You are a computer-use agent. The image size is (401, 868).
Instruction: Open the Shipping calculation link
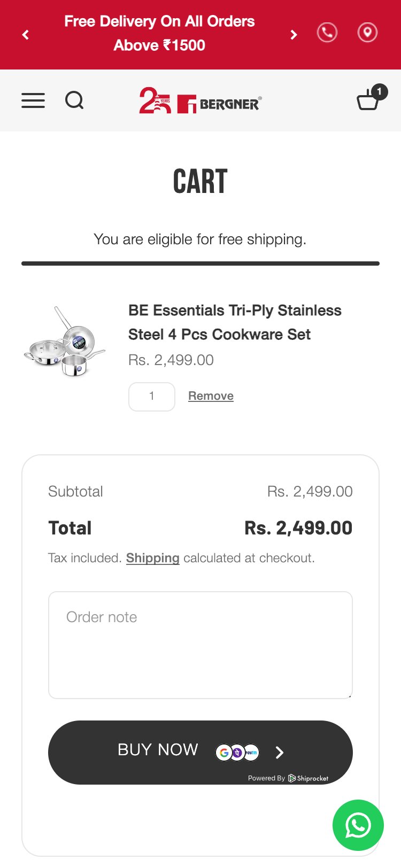(x=152, y=557)
